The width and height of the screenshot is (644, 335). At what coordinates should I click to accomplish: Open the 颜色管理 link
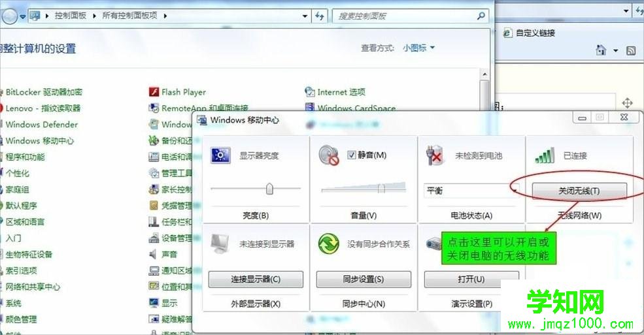22,319
